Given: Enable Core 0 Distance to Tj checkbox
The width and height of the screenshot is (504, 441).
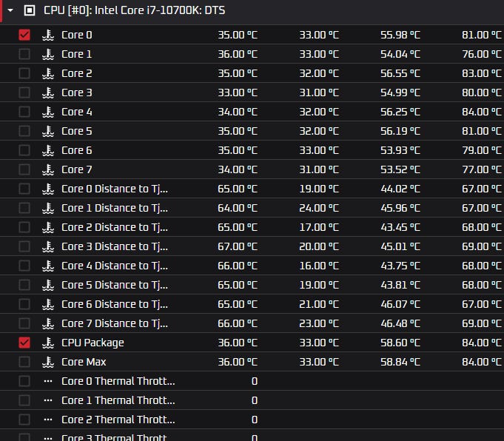Looking at the screenshot, I should [24, 189].
